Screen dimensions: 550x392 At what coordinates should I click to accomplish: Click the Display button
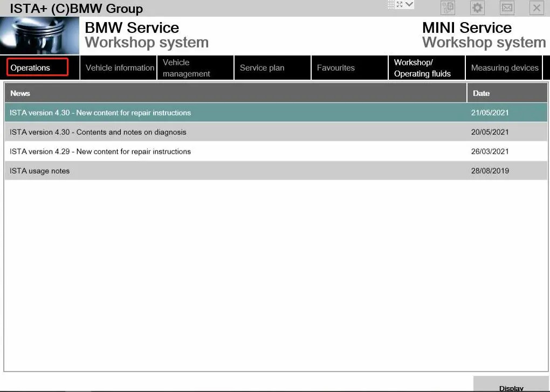(511, 384)
